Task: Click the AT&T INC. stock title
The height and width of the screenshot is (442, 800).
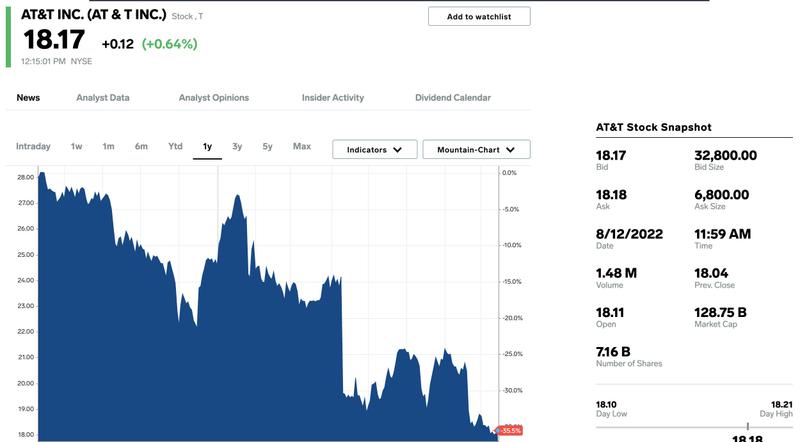Action: 93,14
